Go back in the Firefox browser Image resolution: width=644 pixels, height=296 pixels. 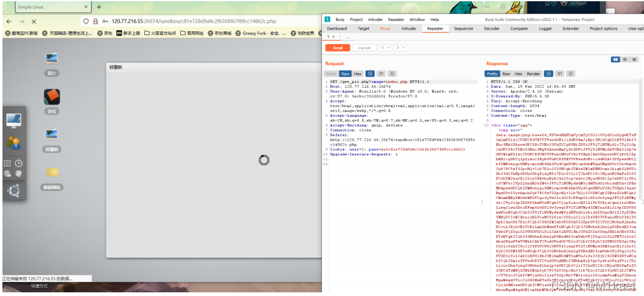click(x=9, y=21)
